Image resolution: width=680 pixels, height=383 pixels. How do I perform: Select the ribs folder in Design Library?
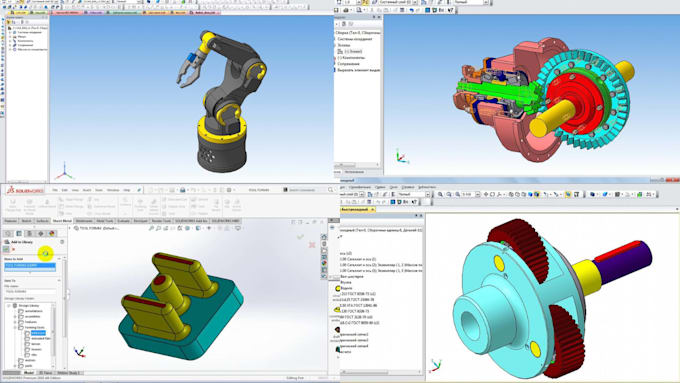point(34,355)
